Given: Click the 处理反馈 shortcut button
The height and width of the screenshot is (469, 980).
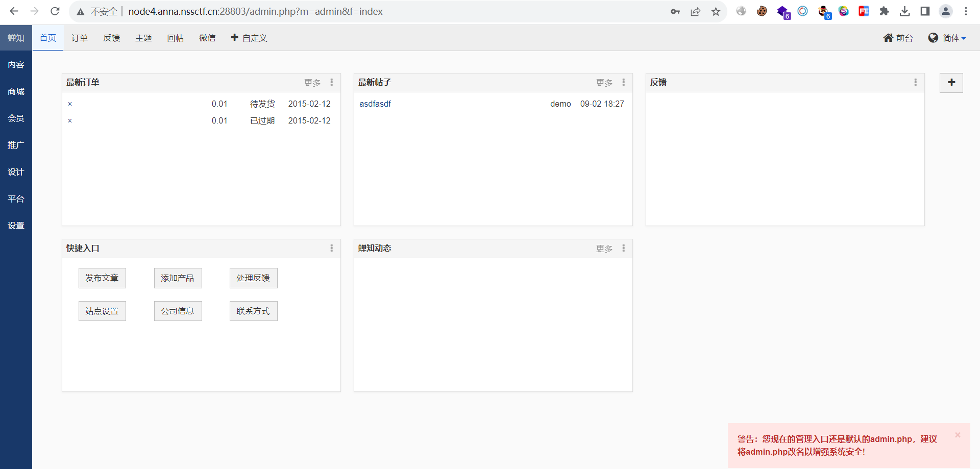Looking at the screenshot, I should 253,278.
